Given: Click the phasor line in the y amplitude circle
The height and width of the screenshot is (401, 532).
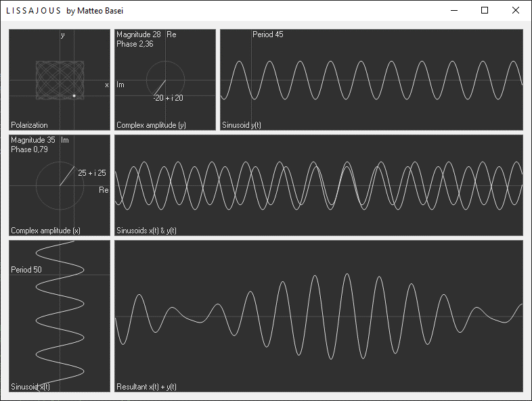Looking at the screenshot, I should (x=160, y=88).
